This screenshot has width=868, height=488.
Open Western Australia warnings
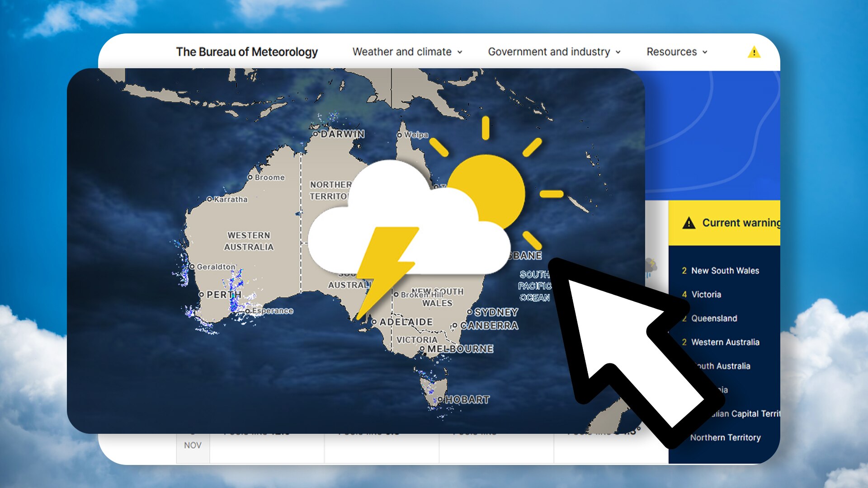[x=720, y=343]
